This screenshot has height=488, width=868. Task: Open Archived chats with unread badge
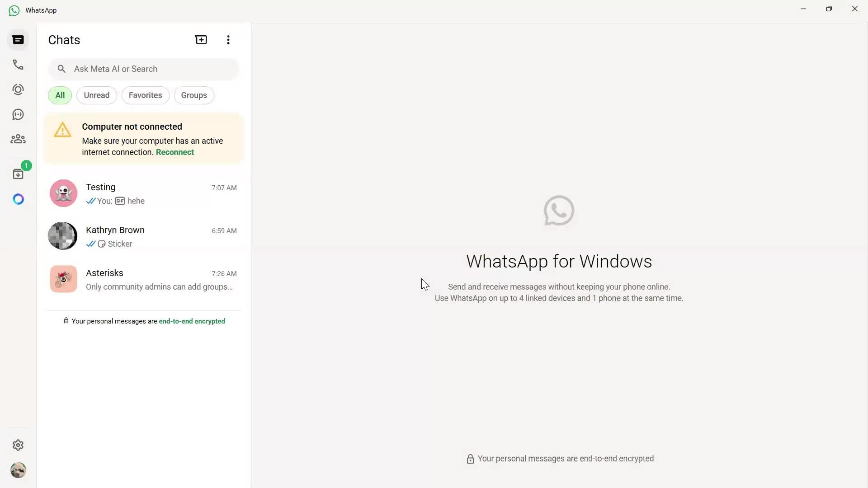tap(18, 174)
